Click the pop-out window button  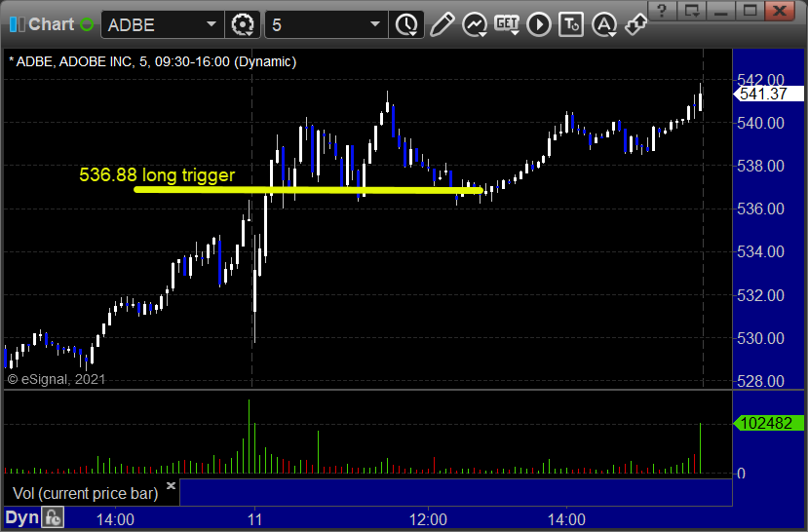[x=692, y=11]
